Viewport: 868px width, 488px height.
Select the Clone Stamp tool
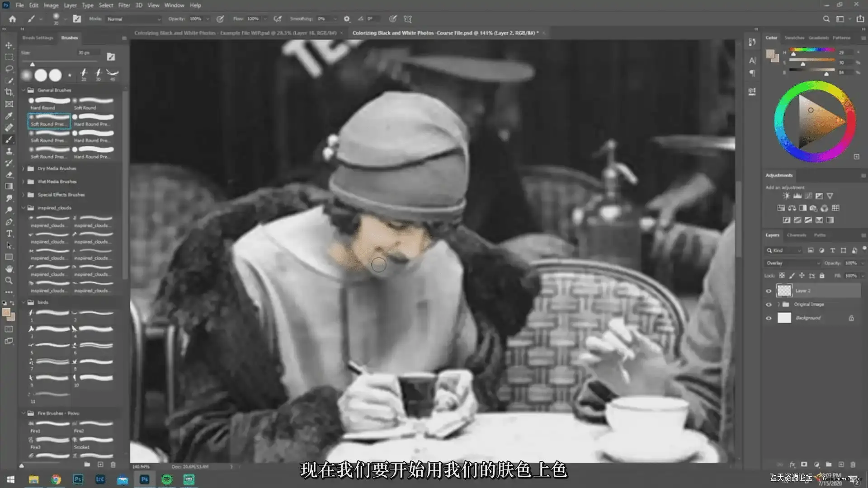[x=9, y=151]
